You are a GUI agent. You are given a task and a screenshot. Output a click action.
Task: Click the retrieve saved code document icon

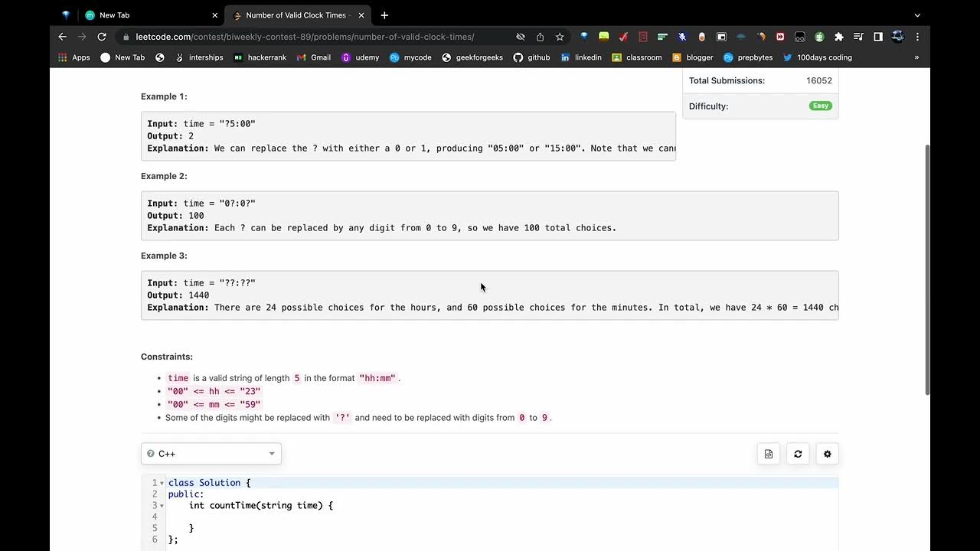point(769,454)
